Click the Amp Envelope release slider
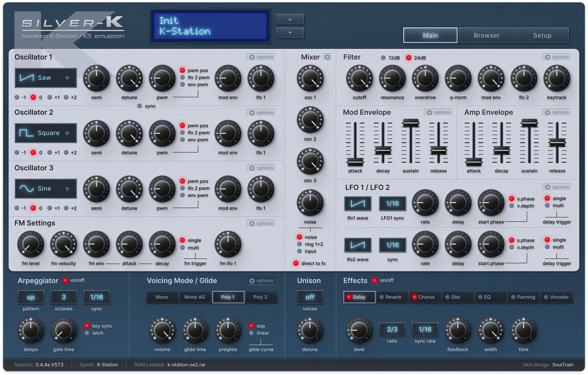Image resolution: width=588 pixels, height=375 pixels. point(557,142)
